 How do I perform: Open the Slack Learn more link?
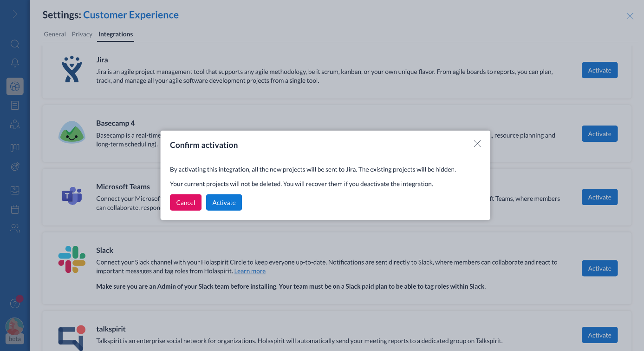click(x=250, y=271)
